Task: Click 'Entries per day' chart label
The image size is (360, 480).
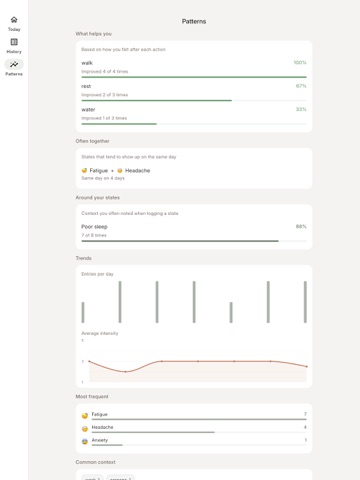Action: 97,274
